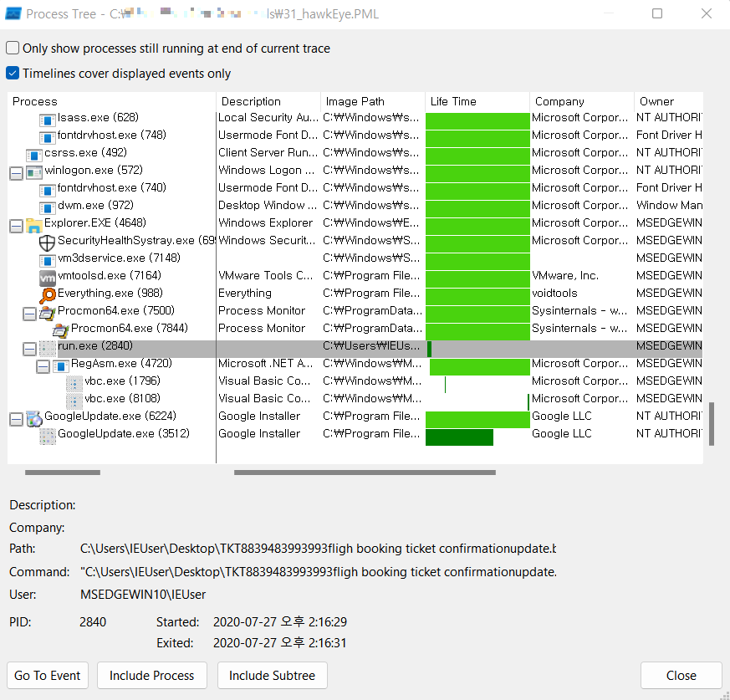Click the dwm.exe (972) process icon
This screenshot has width=730, height=700.
[47, 208]
